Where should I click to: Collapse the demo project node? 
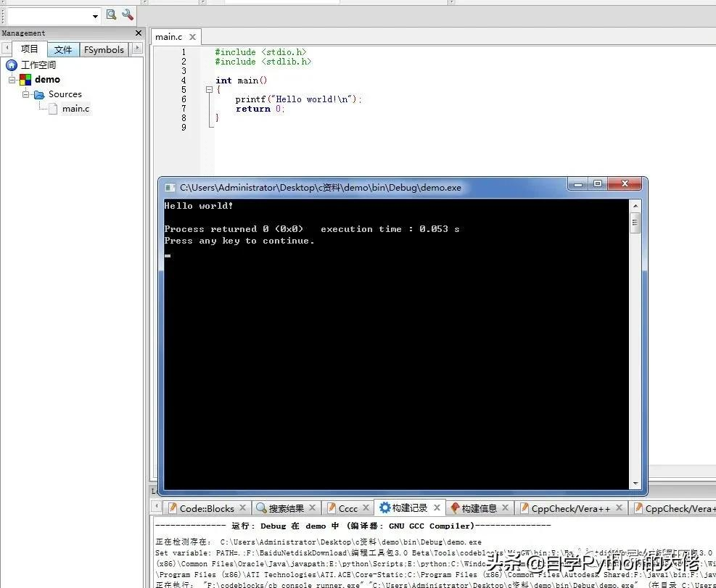12,80
